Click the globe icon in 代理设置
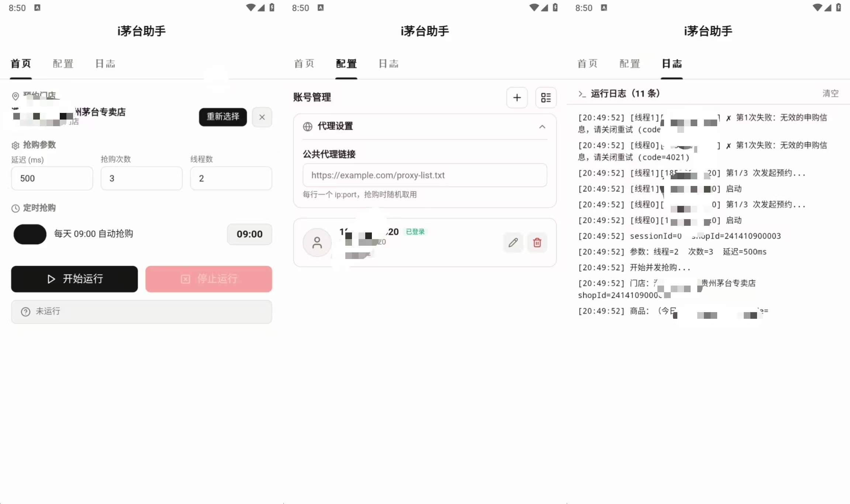 click(308, 127)
